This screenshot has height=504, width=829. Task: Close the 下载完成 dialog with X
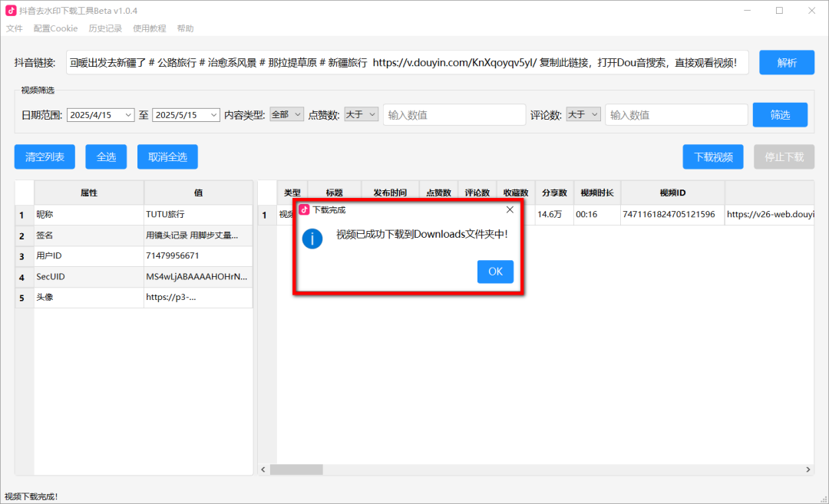510,209
